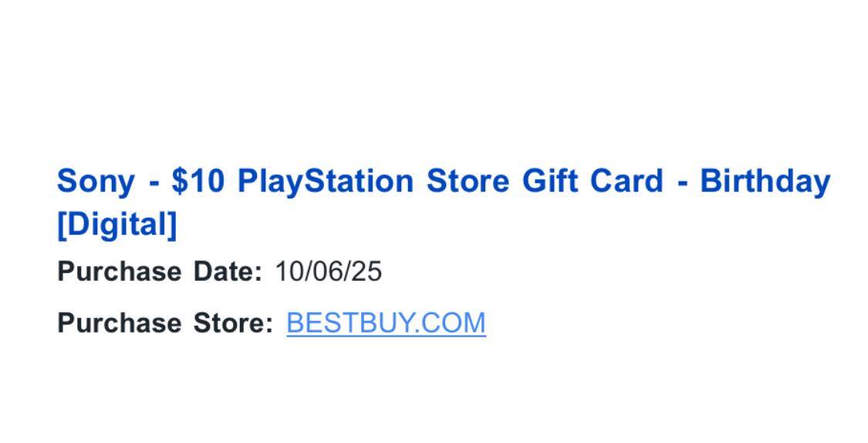
Task: Click the word PlayStation in the title
Action: click(325, 181)
